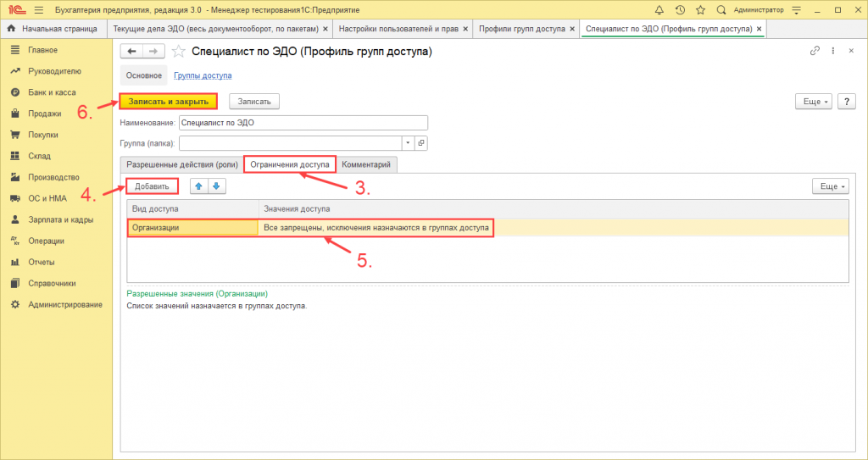Close Специалист по ЭДО tab
Screen dimensions: 868x460
click(x=759, y=29)
